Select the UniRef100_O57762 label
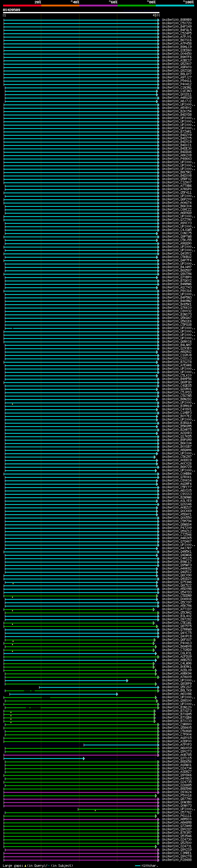The width and height of the screenshot is (197, 868). pyautogui.click(x=176, y=812)
